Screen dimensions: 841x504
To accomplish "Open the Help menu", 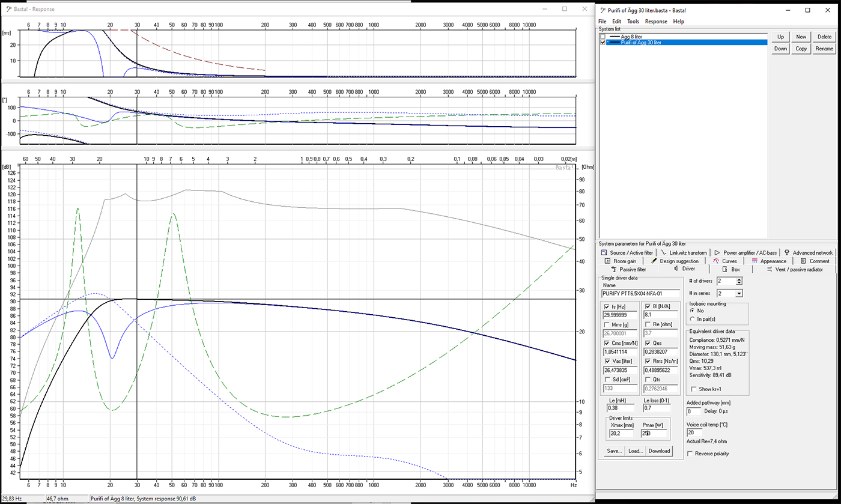I will 678,21.
